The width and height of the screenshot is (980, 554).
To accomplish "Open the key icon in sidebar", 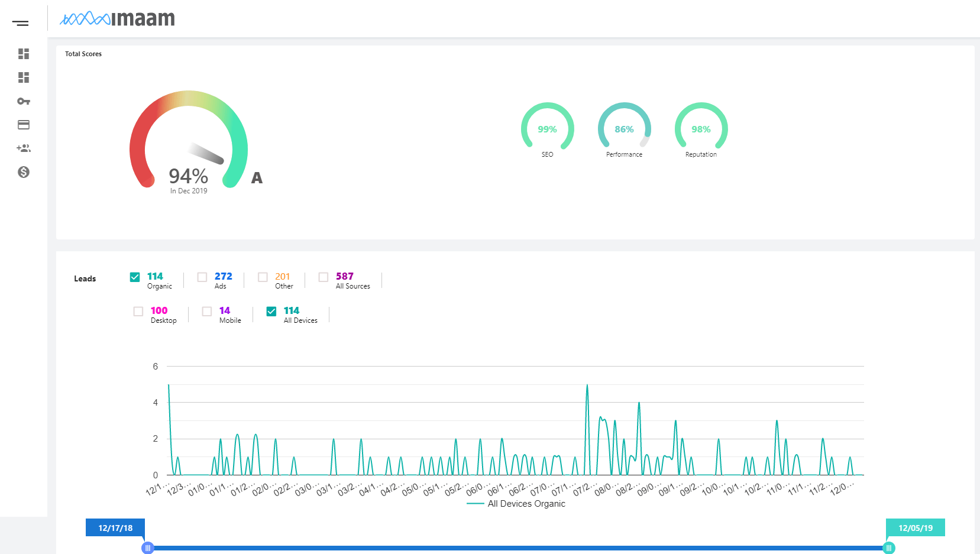I will (x=24, y=101).
